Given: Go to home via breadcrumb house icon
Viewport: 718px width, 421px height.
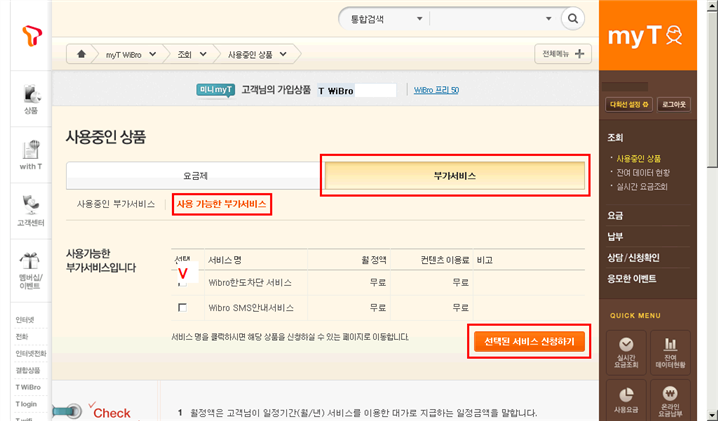Looking at the screenshot, I should coord(81,54).
